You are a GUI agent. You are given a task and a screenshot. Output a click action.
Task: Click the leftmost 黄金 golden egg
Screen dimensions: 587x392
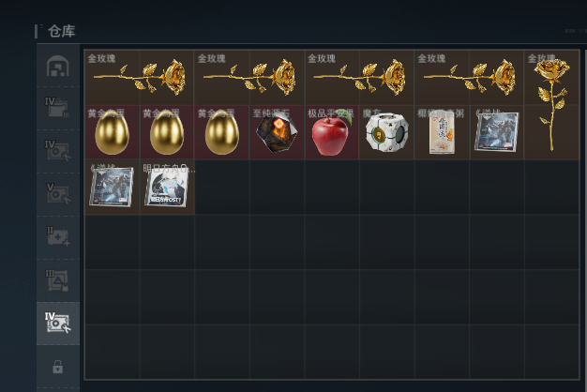(x=112, y=132)
